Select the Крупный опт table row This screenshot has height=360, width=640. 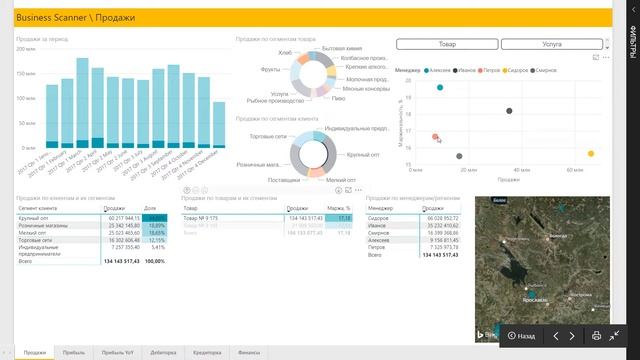click(x=92, y=218)
